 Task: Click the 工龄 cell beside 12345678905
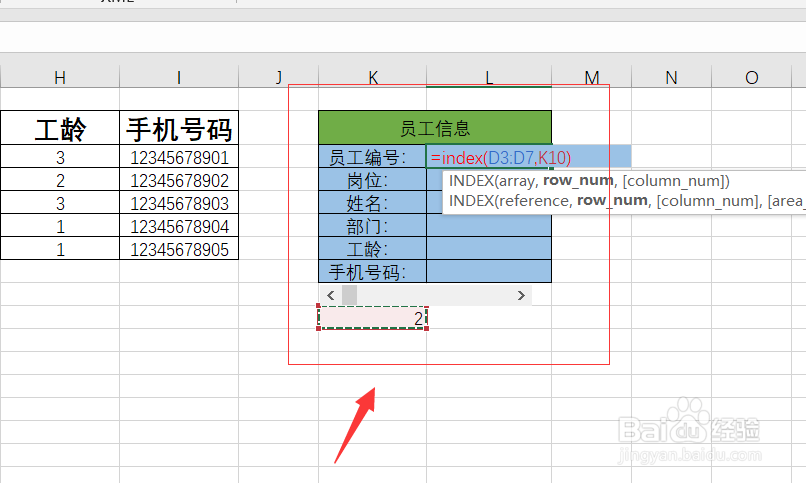(x=60, y=248)
